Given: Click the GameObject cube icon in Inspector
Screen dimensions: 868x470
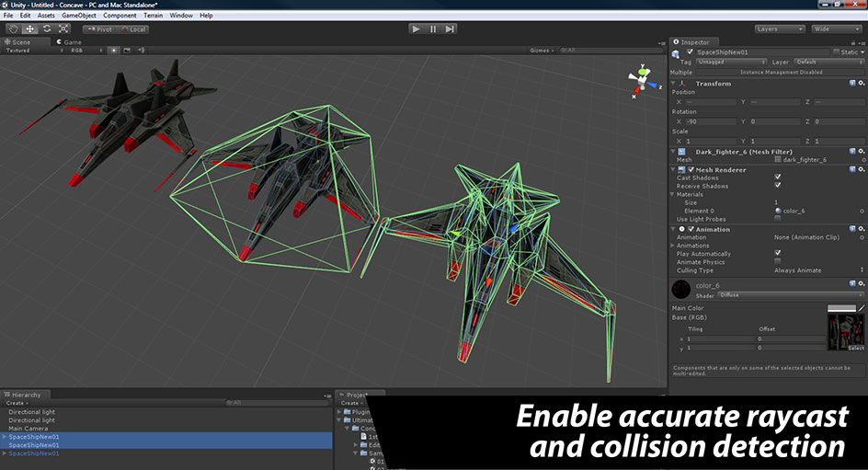Looking at the screenshot, I should click(676, 53).
